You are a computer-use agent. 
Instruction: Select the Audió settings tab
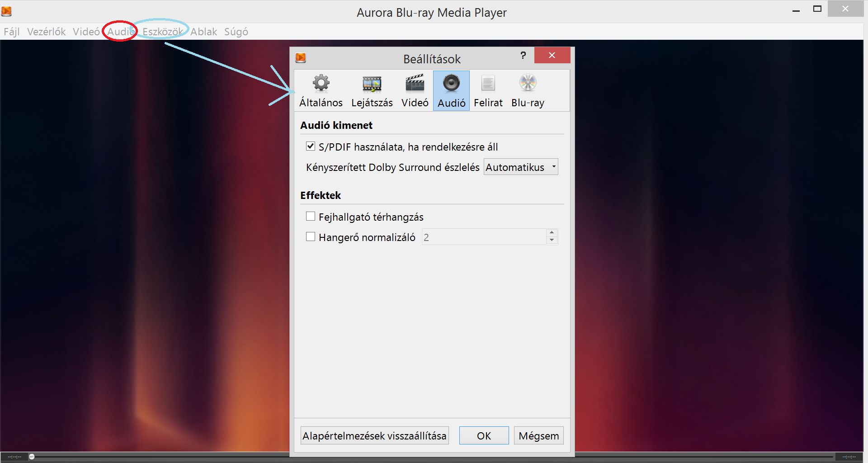click(x=451, y=91)
